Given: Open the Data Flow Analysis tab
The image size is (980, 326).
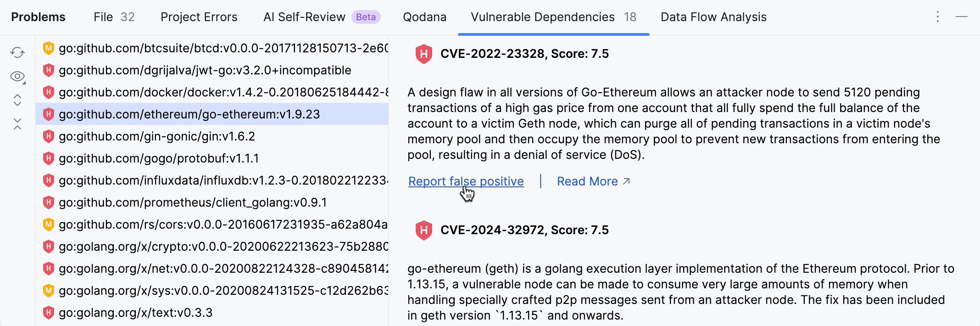Looking at the screenshot, I should coord(713,17).
